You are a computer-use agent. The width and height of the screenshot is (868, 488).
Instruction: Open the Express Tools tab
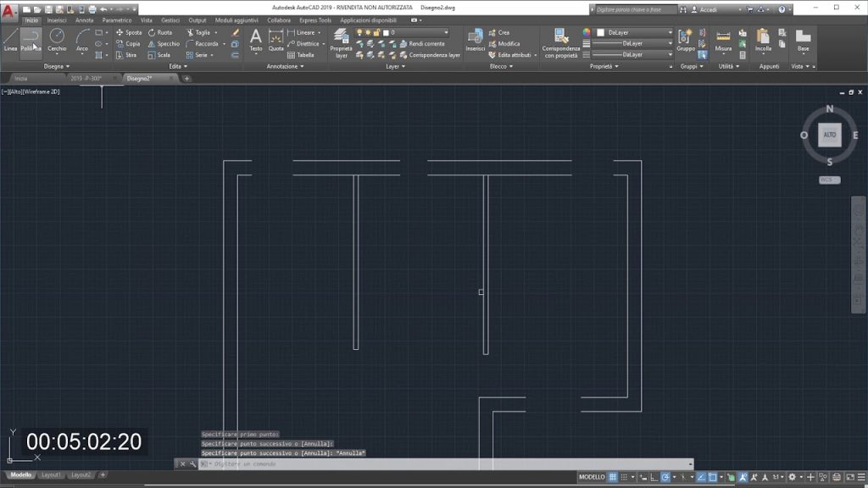[315, 20]
